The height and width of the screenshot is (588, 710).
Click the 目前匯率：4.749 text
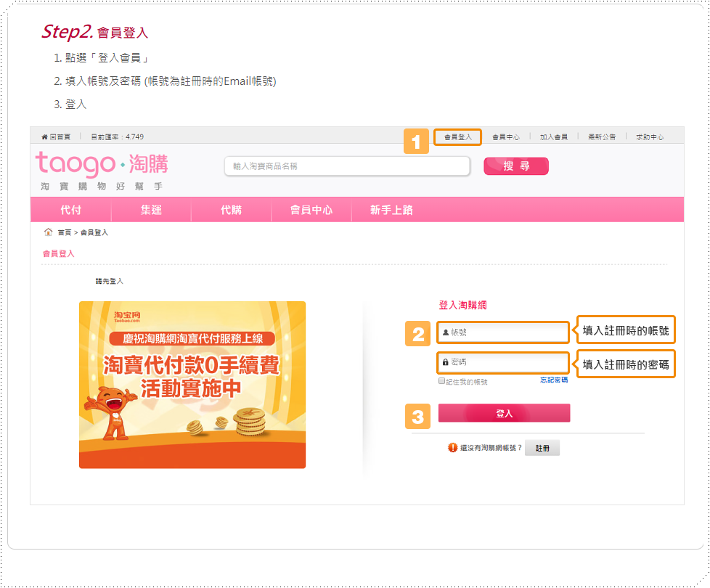click(x=118, y=137)
